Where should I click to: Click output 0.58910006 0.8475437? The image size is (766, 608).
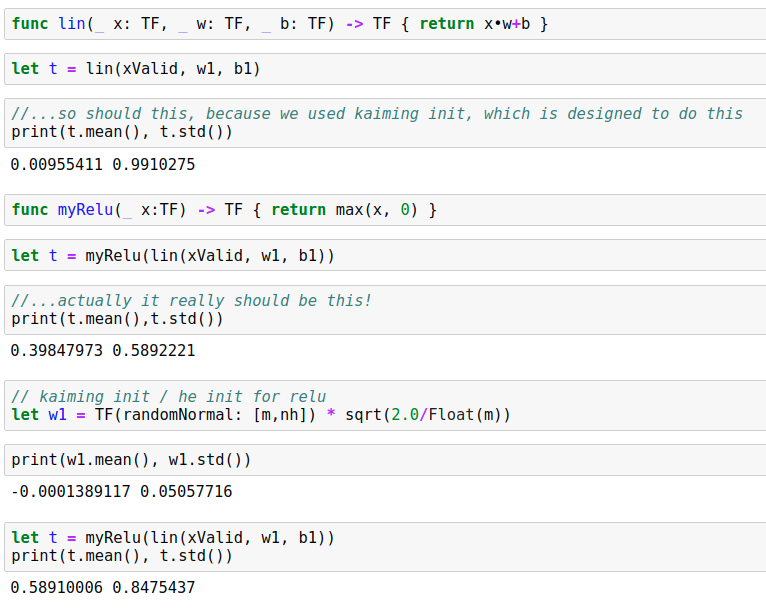tap(103, 587)
